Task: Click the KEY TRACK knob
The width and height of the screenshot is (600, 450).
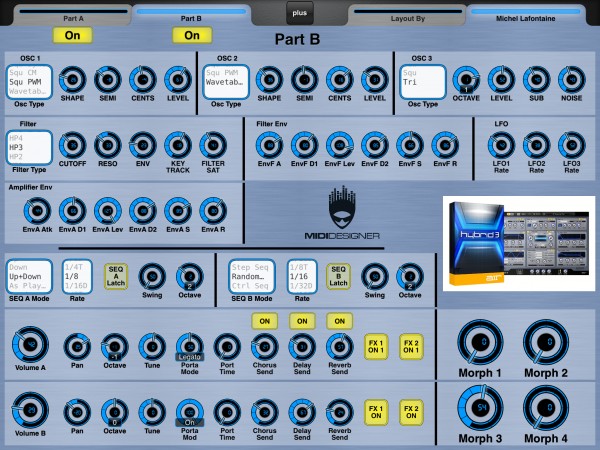Action: point(178,145)
